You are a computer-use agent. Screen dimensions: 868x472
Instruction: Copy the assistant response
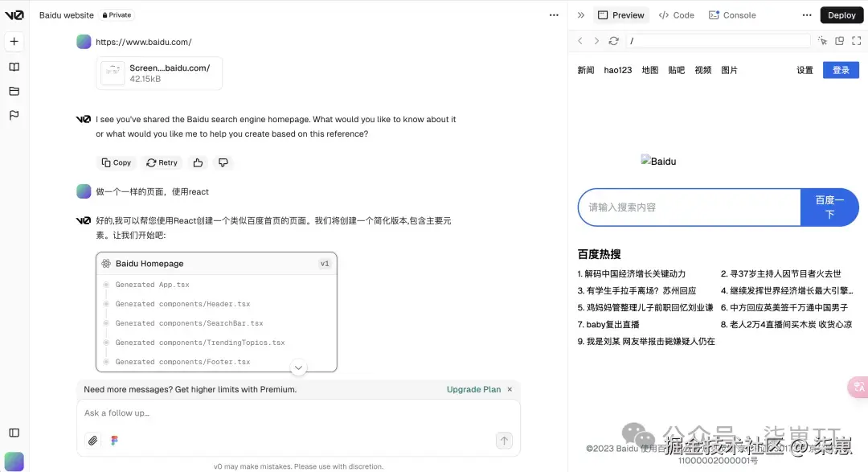[117, 162]
